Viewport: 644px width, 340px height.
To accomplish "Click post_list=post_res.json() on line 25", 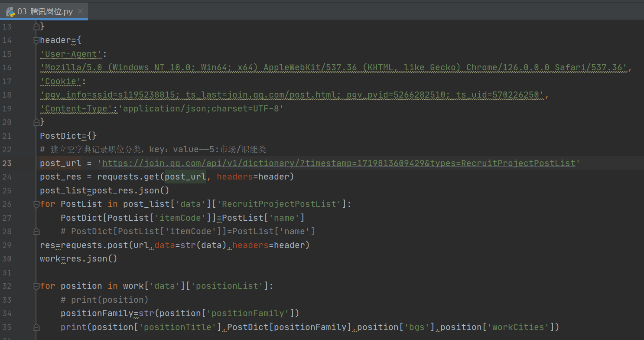I will (104, 190).
